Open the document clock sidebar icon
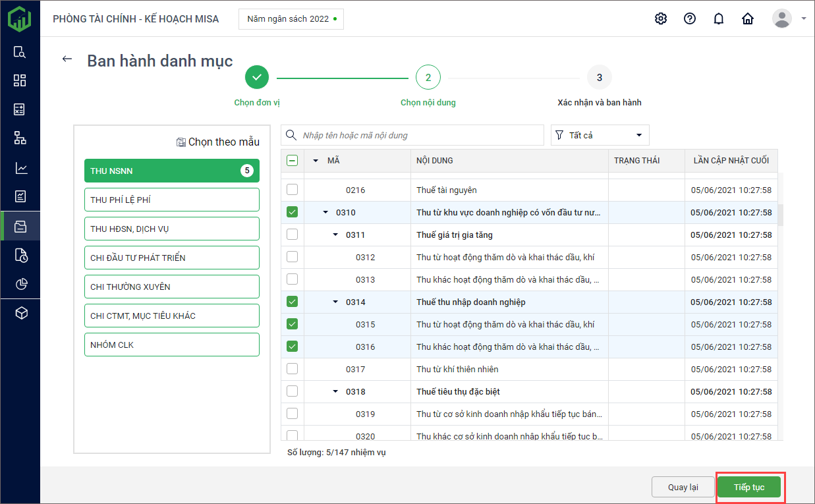This screenshot has height=504, width=815. pos(20,255)
